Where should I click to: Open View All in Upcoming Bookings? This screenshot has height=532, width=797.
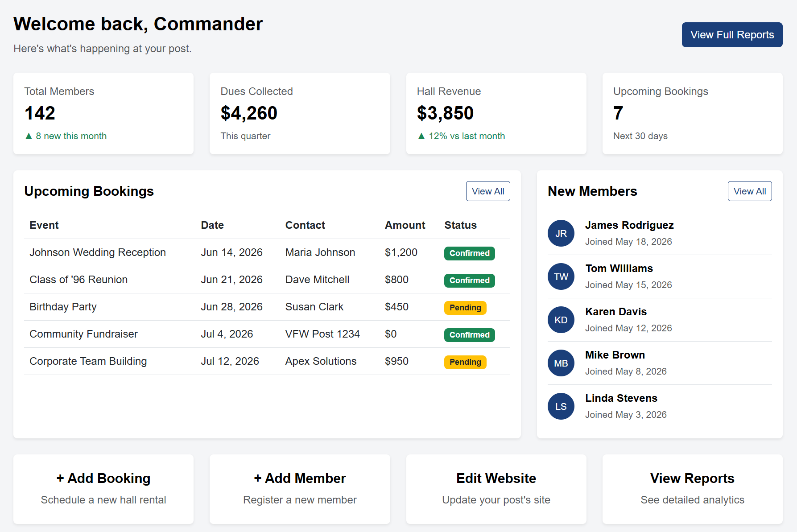pyautogui.click(x=488, y=191)
